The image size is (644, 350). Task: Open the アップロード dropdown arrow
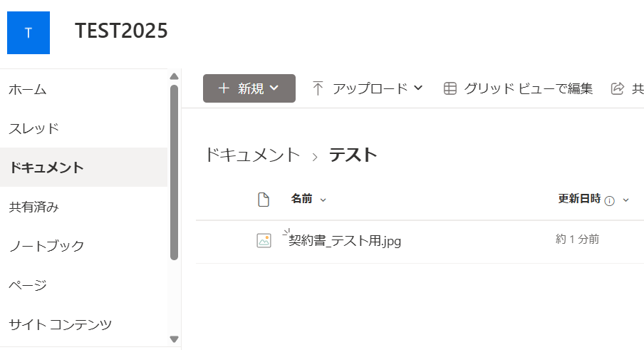[x=418, y=88]
